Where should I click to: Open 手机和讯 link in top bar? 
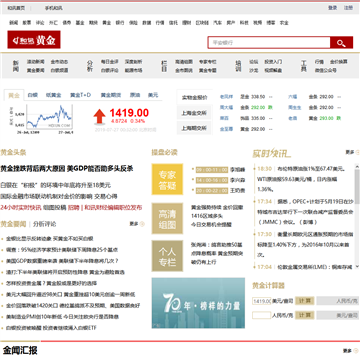click(x=54, y=8)
